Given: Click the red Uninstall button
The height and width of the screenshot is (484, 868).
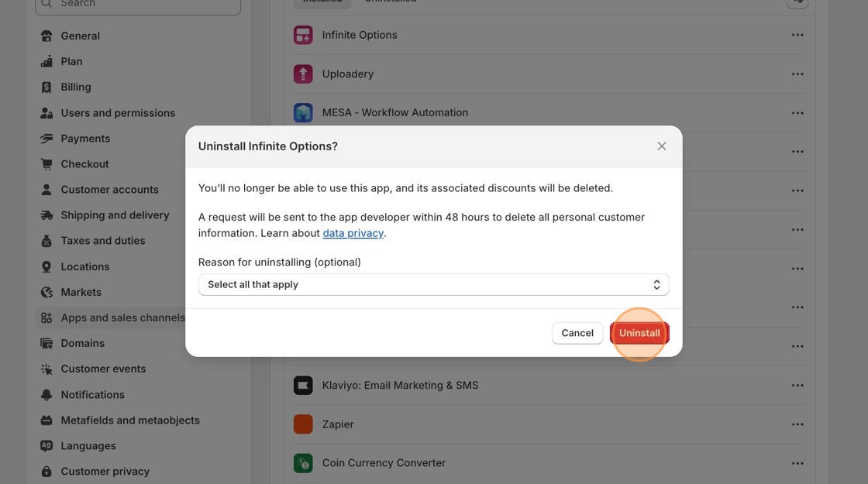Looking at the screenshot, I should click(x=639, y=333).
